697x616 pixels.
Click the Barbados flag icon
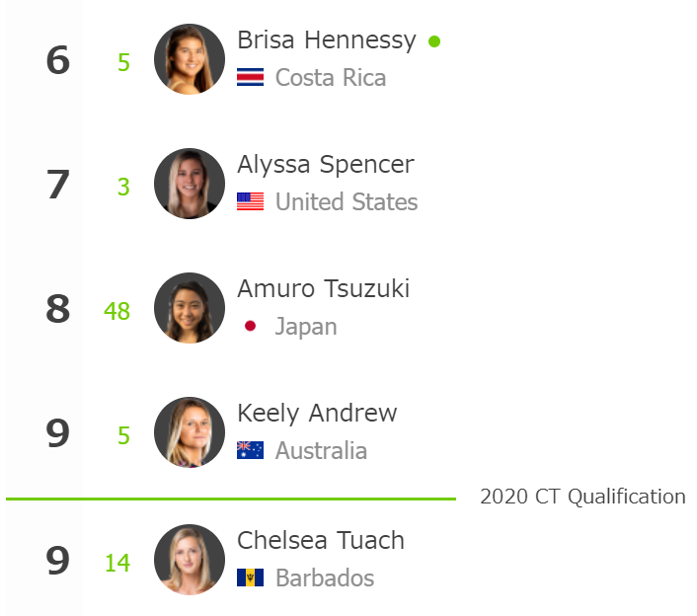click(x=250, y=577)
